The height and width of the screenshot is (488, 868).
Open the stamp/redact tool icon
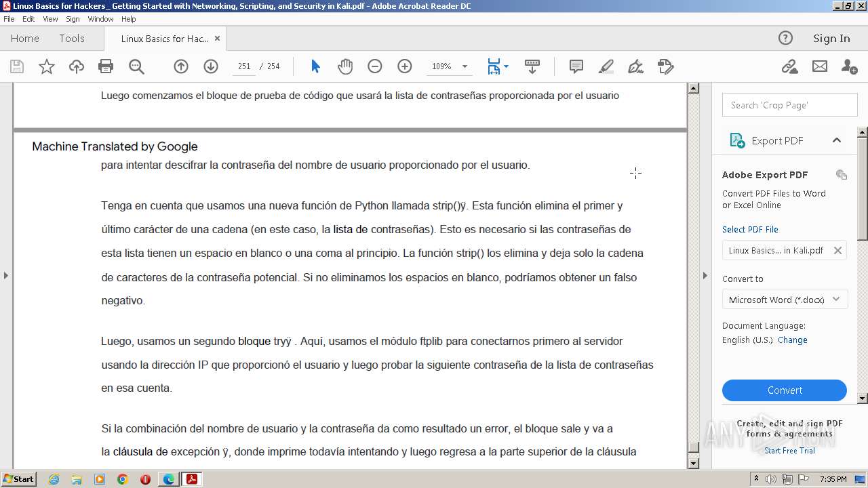tap(666, 66)
